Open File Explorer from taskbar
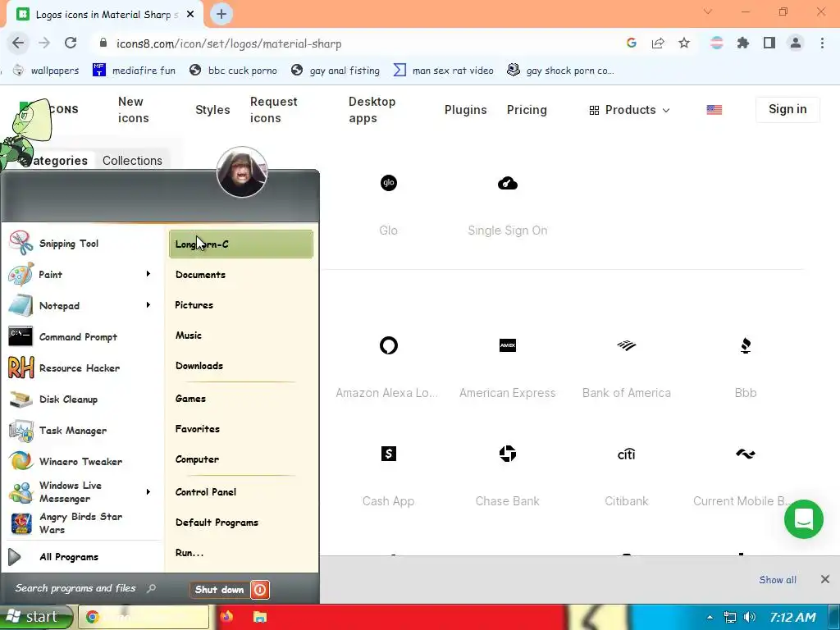Screen dimensions: 840x630 tap(259, 617)
